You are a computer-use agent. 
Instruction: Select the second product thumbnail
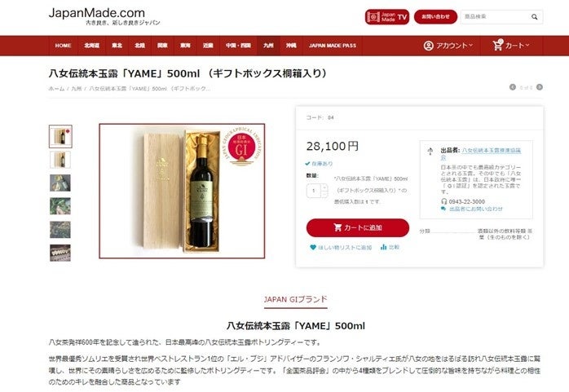tap(60, 160)
